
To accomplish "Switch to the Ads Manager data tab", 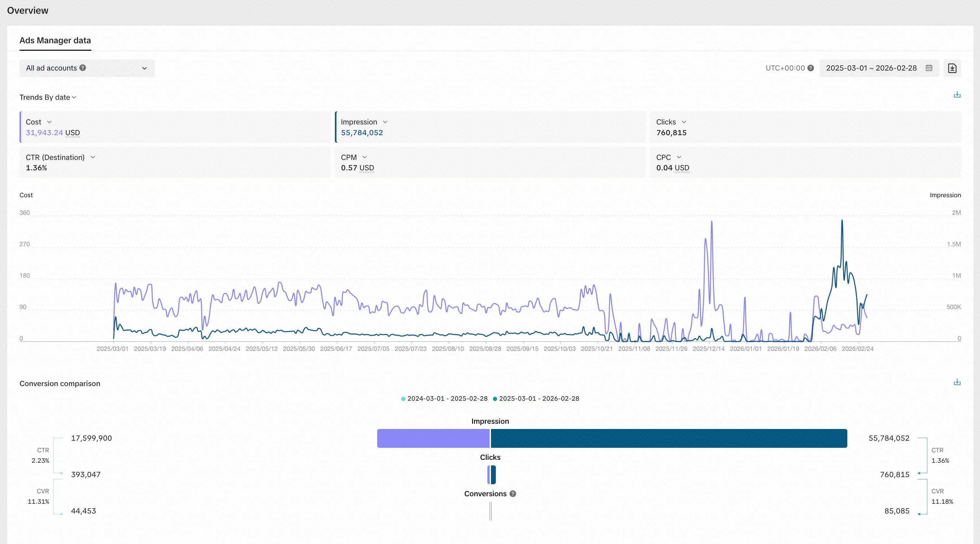I will pyautogui.click(x=55, y=40).
